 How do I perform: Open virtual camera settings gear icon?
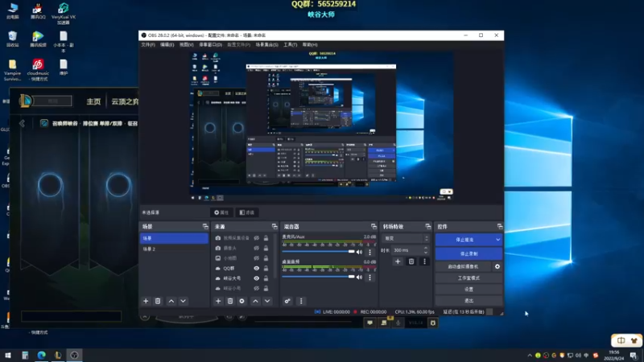pyautogui.click(x=497, y=267)
